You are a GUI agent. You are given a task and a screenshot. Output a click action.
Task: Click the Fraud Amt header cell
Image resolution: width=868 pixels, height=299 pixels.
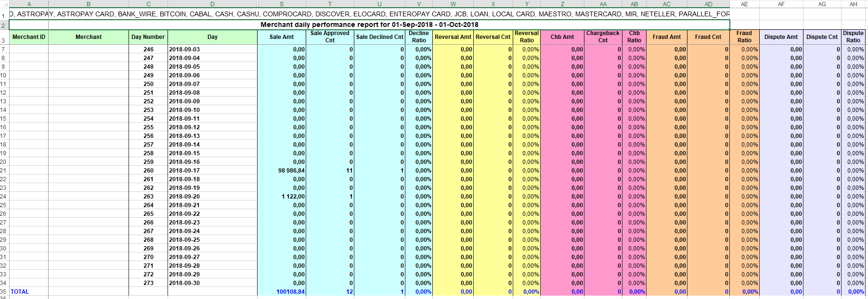pyautogui.click(x=666, y=37)
